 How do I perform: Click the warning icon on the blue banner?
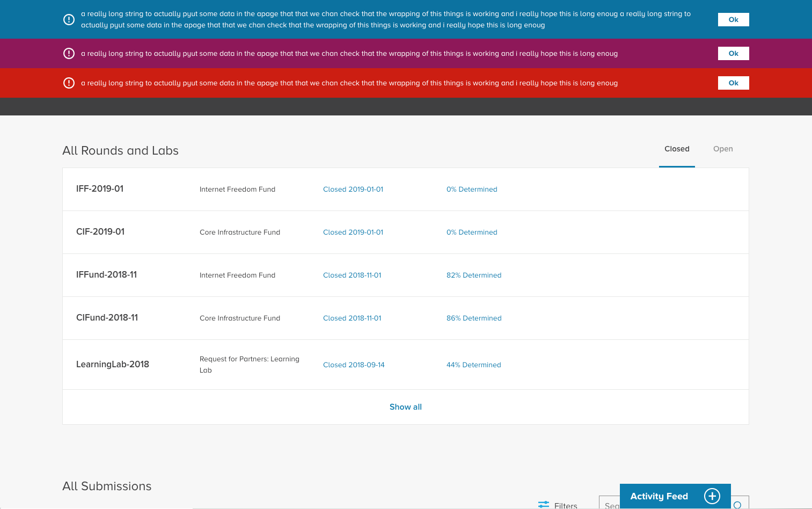pos(69,19)
